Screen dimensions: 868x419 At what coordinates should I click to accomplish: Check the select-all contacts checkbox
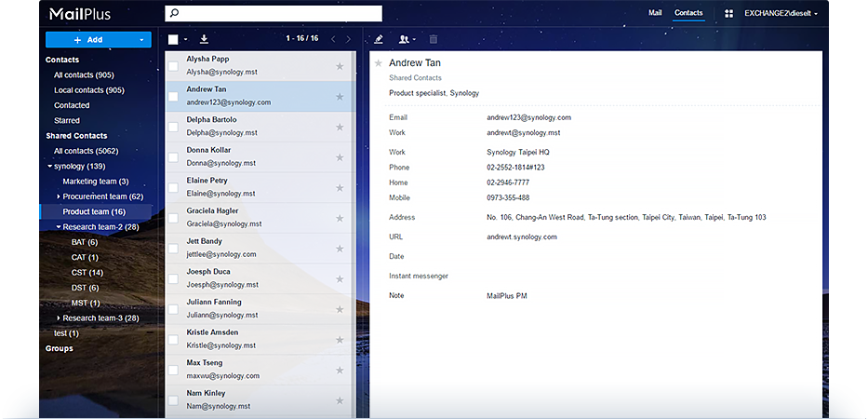pyautogui.click(x=173, y=39)
